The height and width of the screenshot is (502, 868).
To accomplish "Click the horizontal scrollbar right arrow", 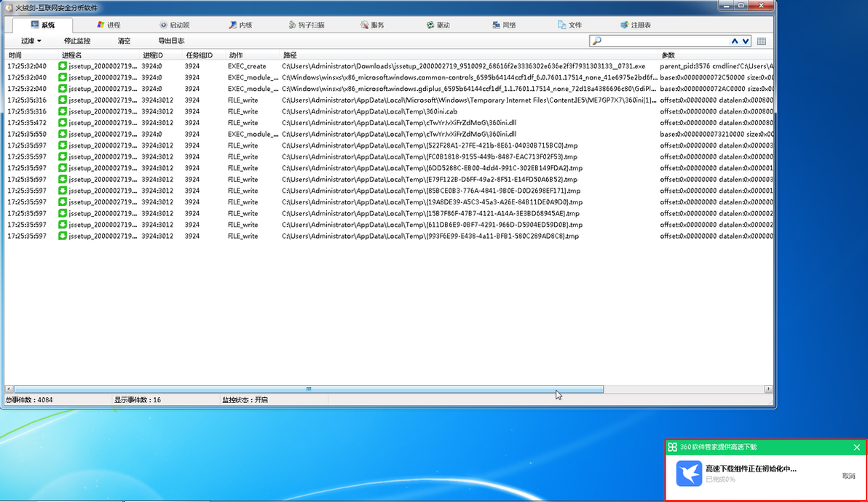I will pyautogui.click(x=768, y=389).
